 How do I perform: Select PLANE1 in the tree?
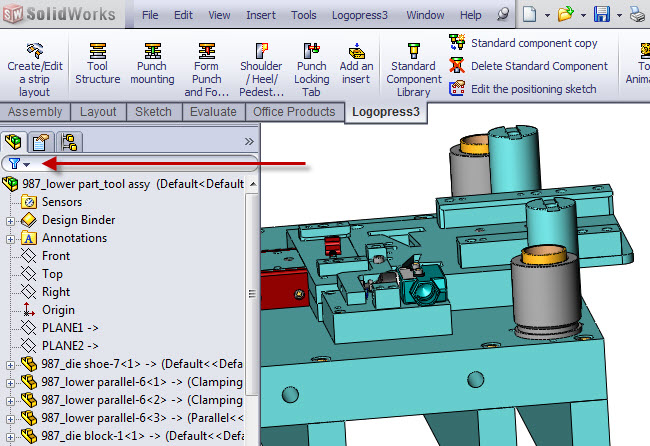[x=60, y=328]
